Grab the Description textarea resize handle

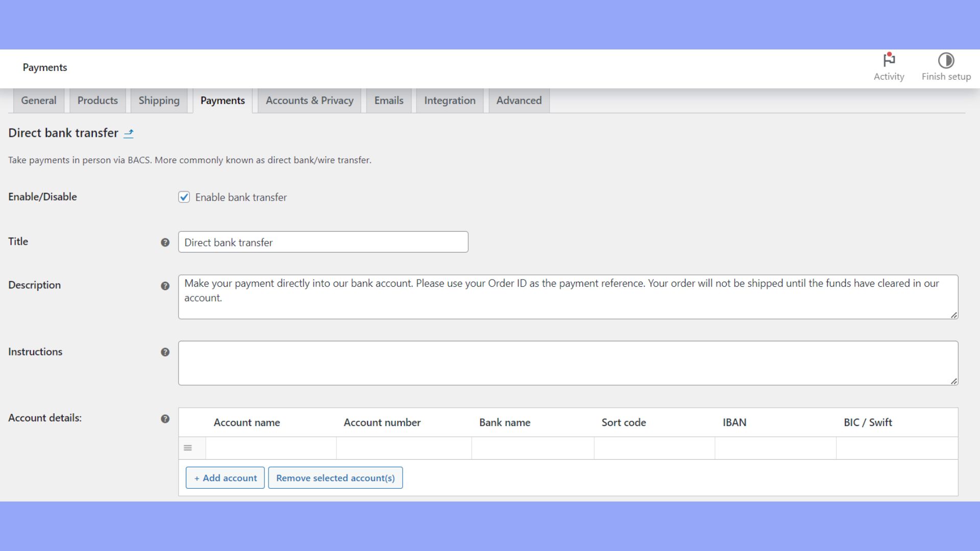(953, 315)
